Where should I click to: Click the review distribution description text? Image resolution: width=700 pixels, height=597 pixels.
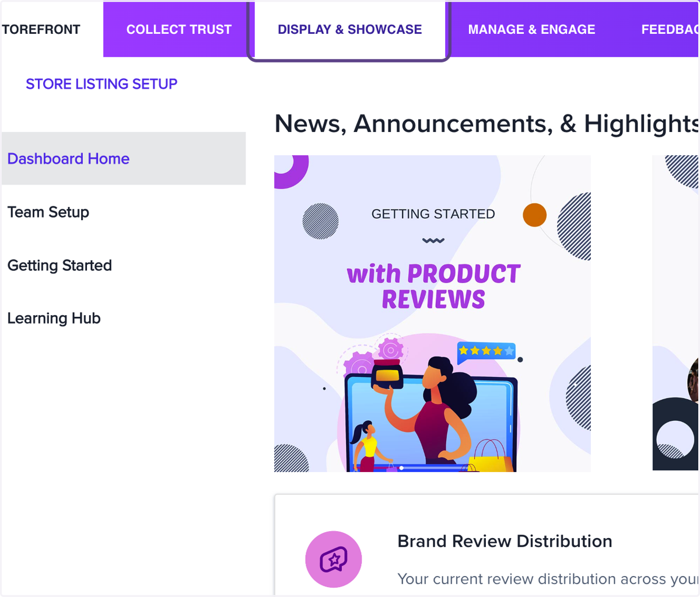pos(548,579)
